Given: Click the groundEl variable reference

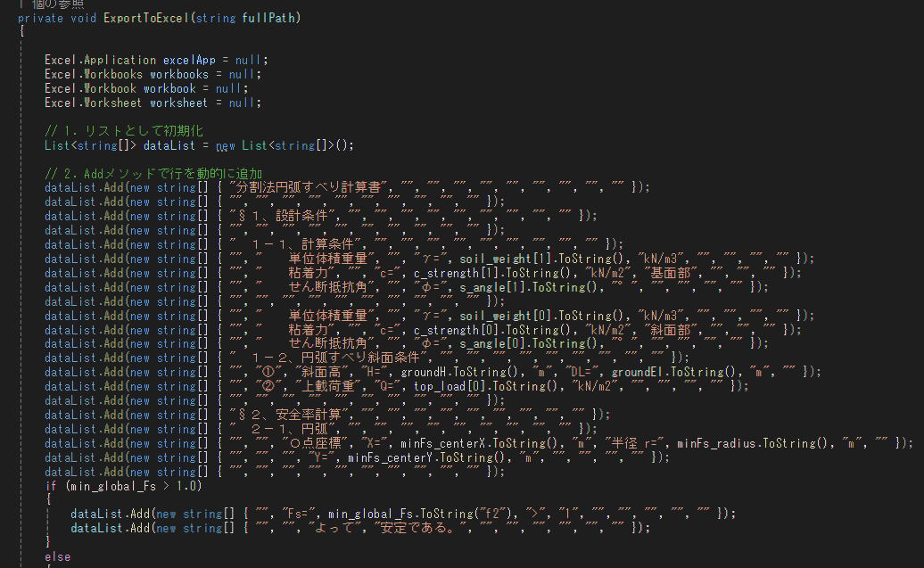Looking at the screenshot, I should tap(641, 372).
